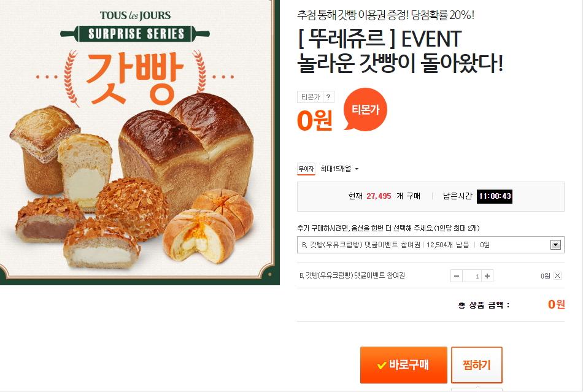Click the selected 댓글이벤트 참여권 option row text

coord(352,275)
